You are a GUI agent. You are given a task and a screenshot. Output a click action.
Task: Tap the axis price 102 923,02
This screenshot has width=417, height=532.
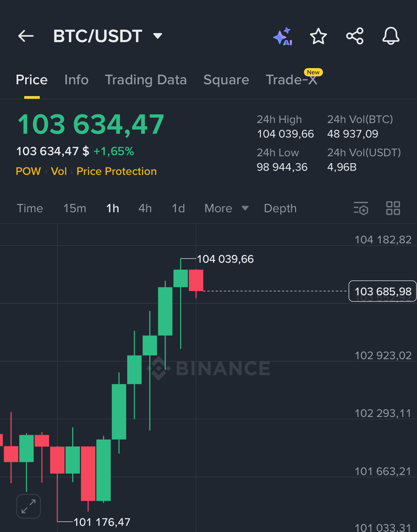click(x=383, y=356)
